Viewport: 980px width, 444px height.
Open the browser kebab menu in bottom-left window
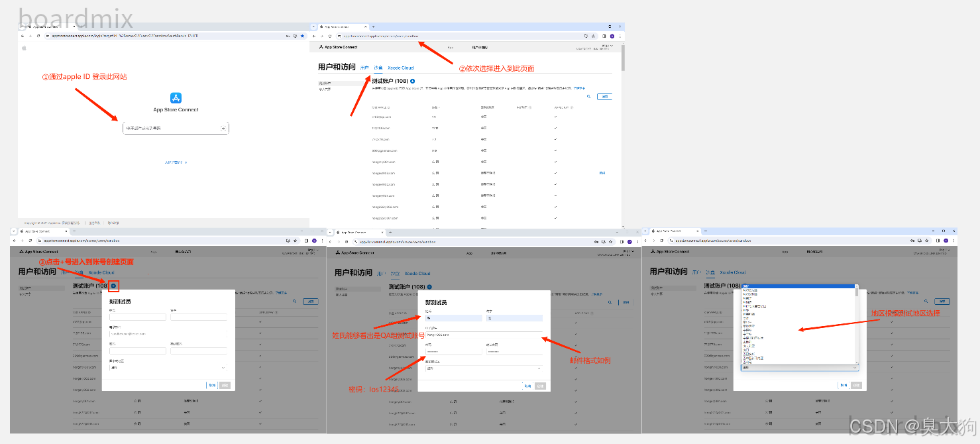click(321, 241)
